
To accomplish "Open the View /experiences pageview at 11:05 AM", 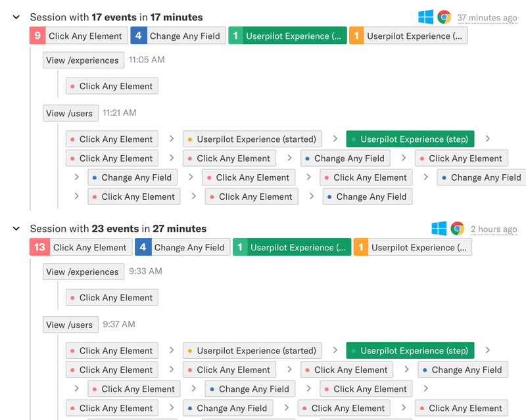I will tap(84, 60).
